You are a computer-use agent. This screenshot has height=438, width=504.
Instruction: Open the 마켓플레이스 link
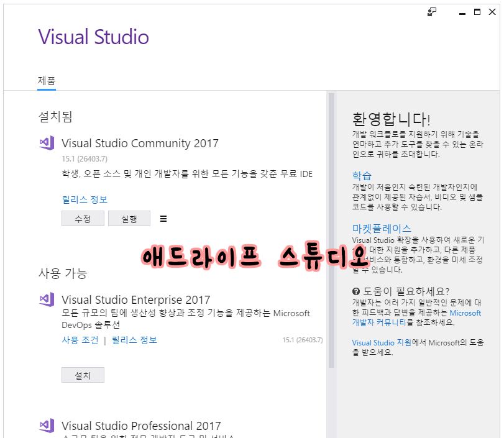click(382, 229)
